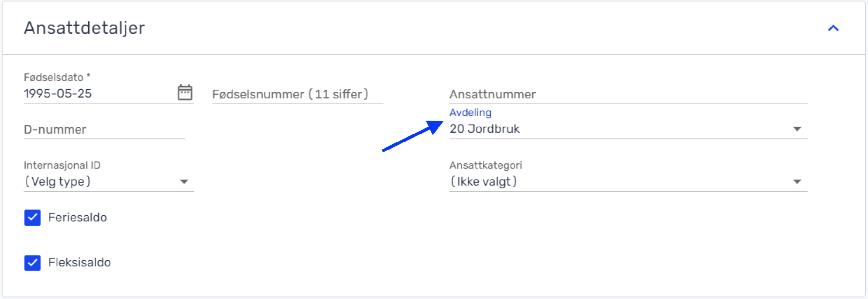The width and height of the screenshot is (868, 299).
Task: Click the Ansattkategori field label
Action: [485, 165]
